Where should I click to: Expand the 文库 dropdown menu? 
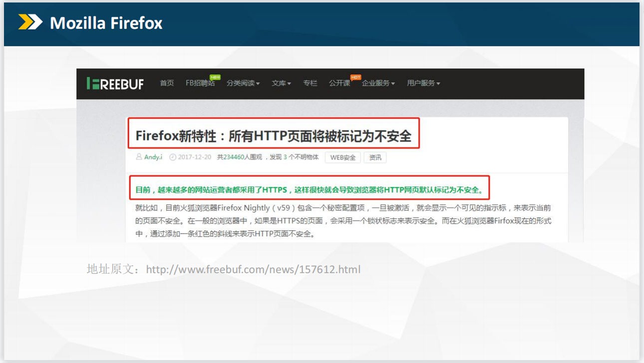(281, 83)
